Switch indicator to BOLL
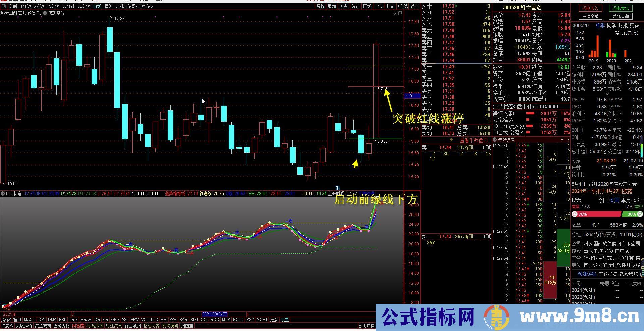 [x=238, y=320]
